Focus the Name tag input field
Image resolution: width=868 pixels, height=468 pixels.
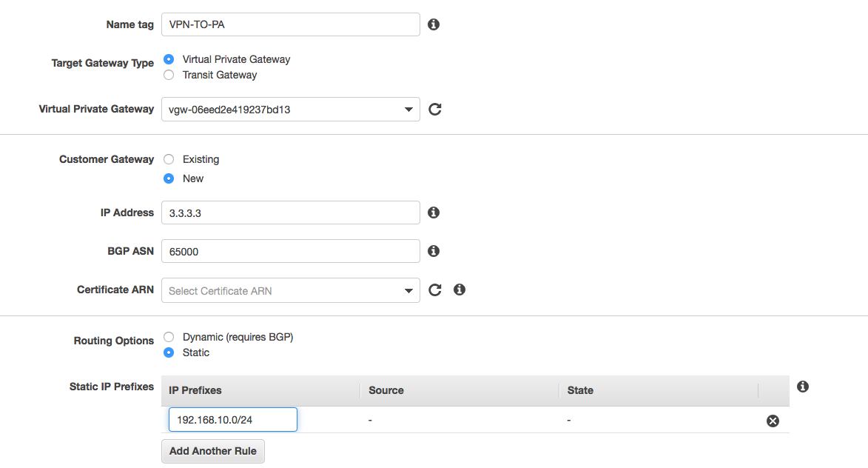[291, 24]
